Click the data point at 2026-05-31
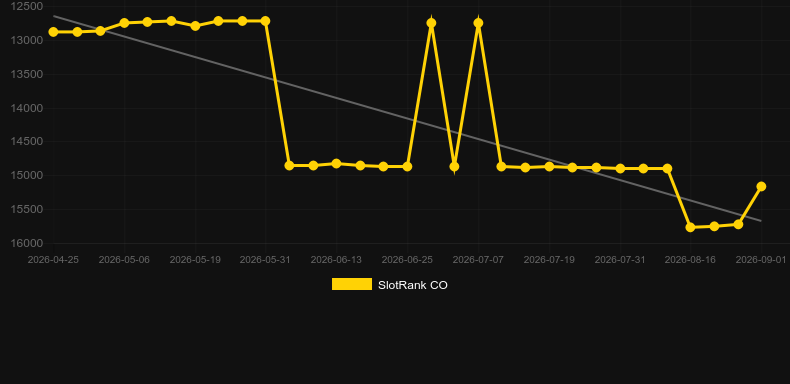 tap(266, 21)
